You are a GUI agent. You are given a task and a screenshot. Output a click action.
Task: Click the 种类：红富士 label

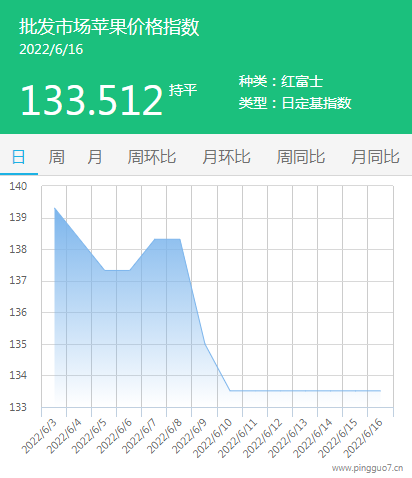(281, 81)
